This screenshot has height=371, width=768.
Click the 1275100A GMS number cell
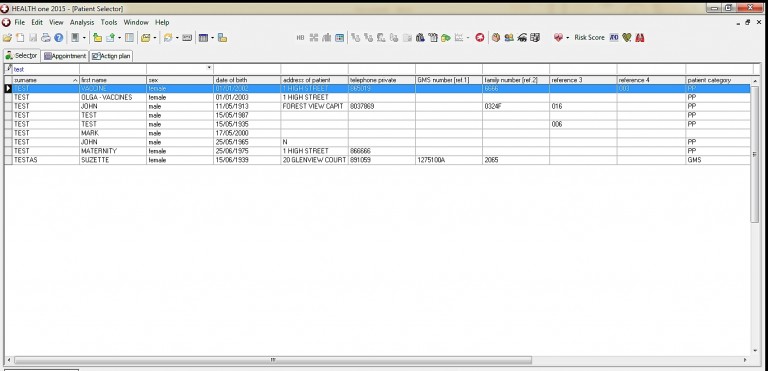coord(449,160)
